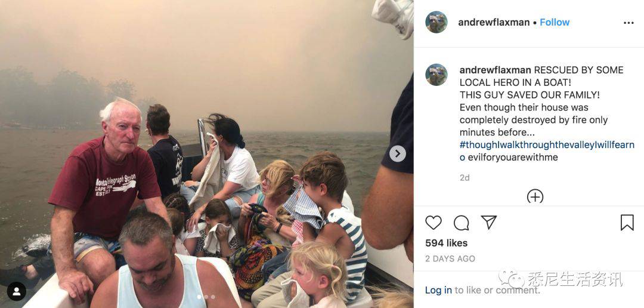Open hashtag thoughIwalkthroughthevalley link
The height and width of the screenshot is (308, 644).
547,151
